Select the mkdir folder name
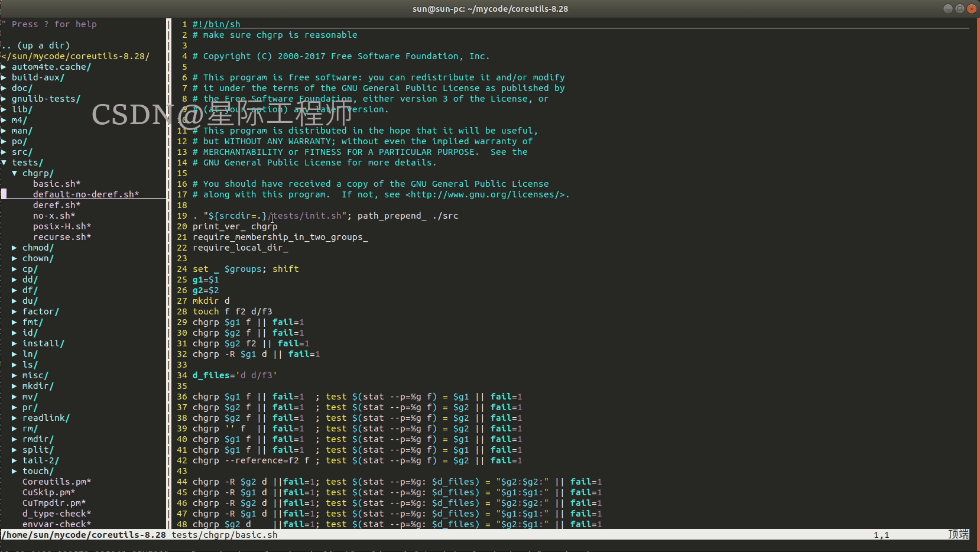This screenshot has width=980, height=552. (x=38, y=386)
